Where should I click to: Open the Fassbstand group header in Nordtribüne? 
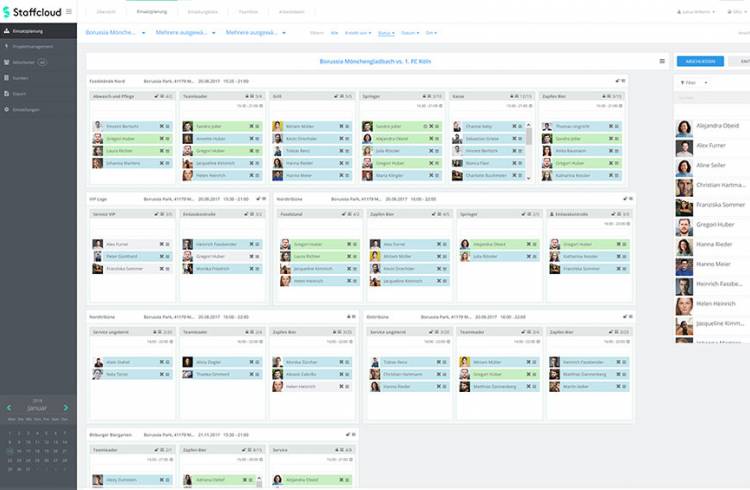click(319, 214)
